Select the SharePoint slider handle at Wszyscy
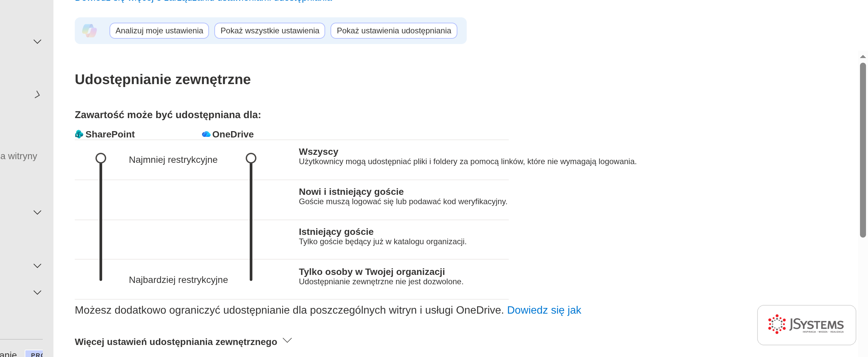The image size is (868, 357). point(101,158)
